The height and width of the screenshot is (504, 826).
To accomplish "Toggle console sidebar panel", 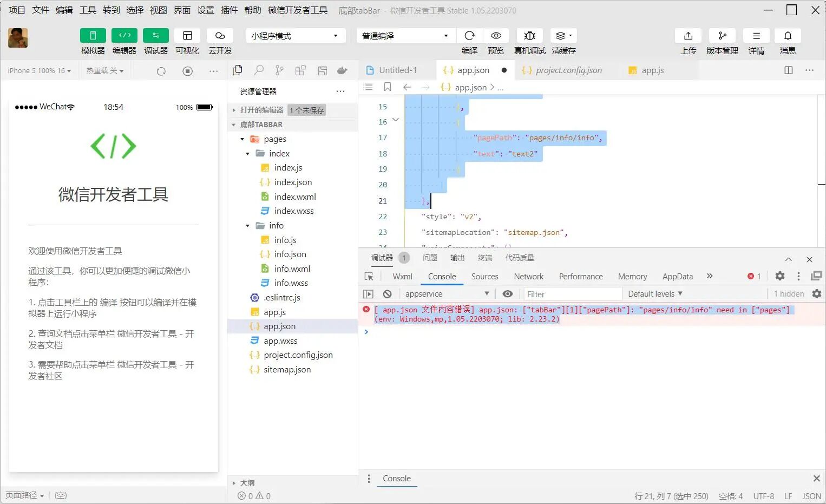I will pyautogui.click(x=369, y=294).
